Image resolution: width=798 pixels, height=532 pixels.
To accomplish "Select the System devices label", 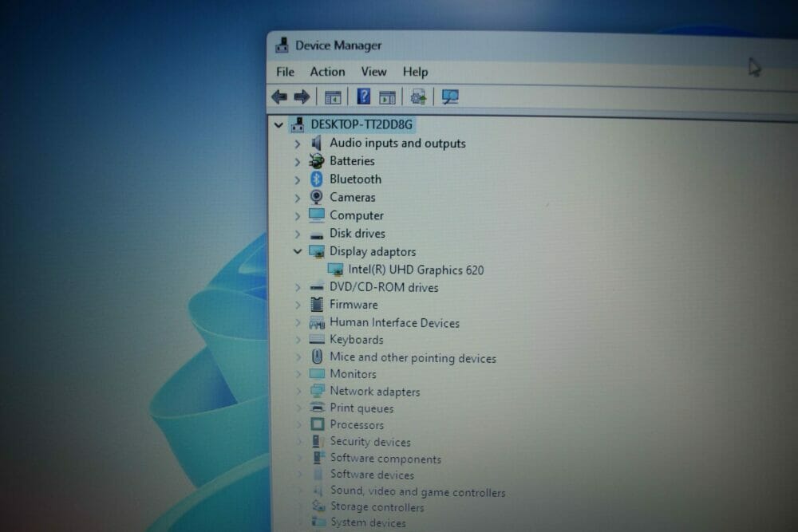I will (368, 522).
